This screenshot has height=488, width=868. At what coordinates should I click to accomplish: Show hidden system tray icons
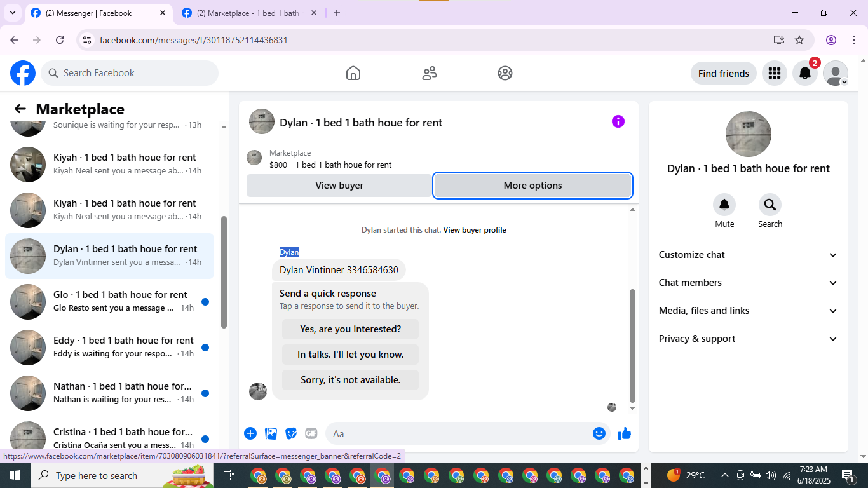pos(724,475)
